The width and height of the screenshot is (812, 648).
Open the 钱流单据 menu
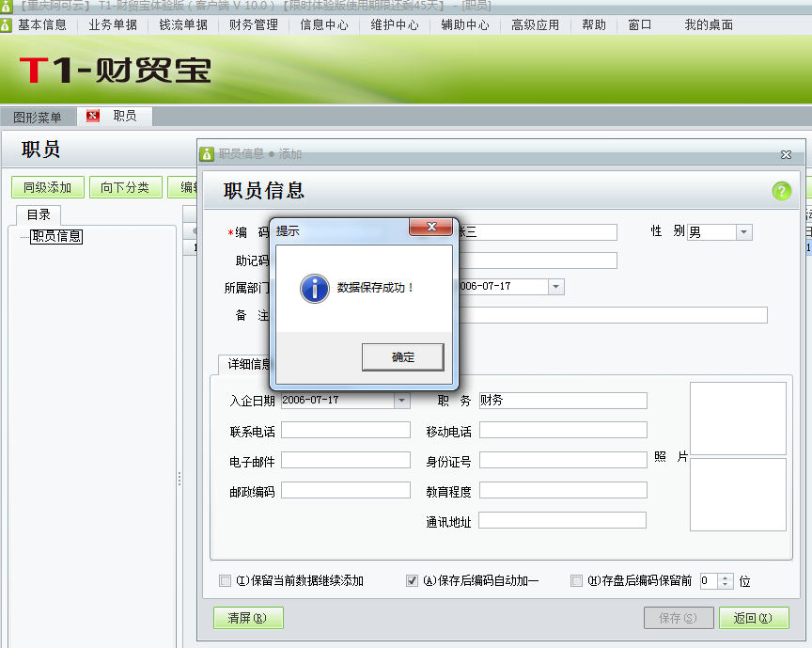(183, 24)
